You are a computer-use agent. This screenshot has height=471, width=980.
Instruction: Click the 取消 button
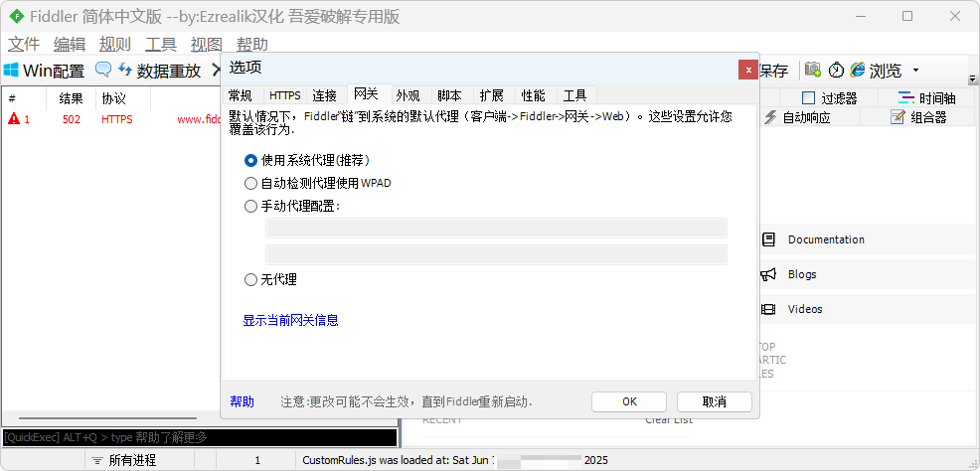tap(715, 401)
